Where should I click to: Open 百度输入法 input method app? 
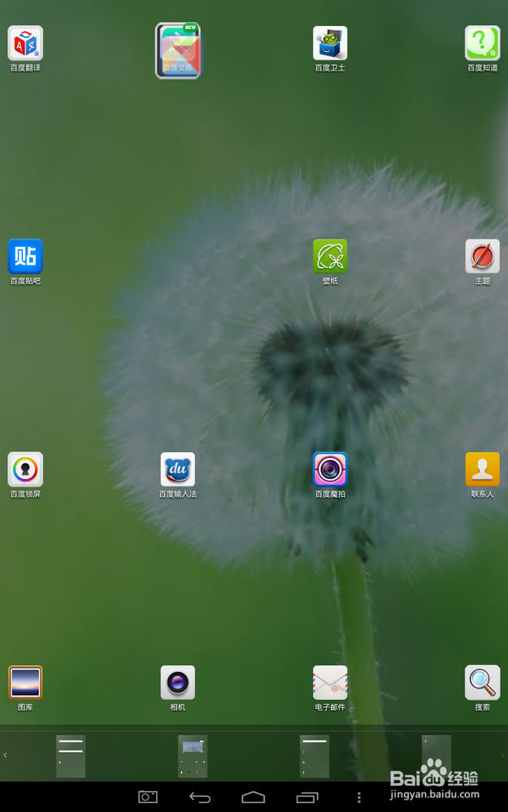click(178, 469)
